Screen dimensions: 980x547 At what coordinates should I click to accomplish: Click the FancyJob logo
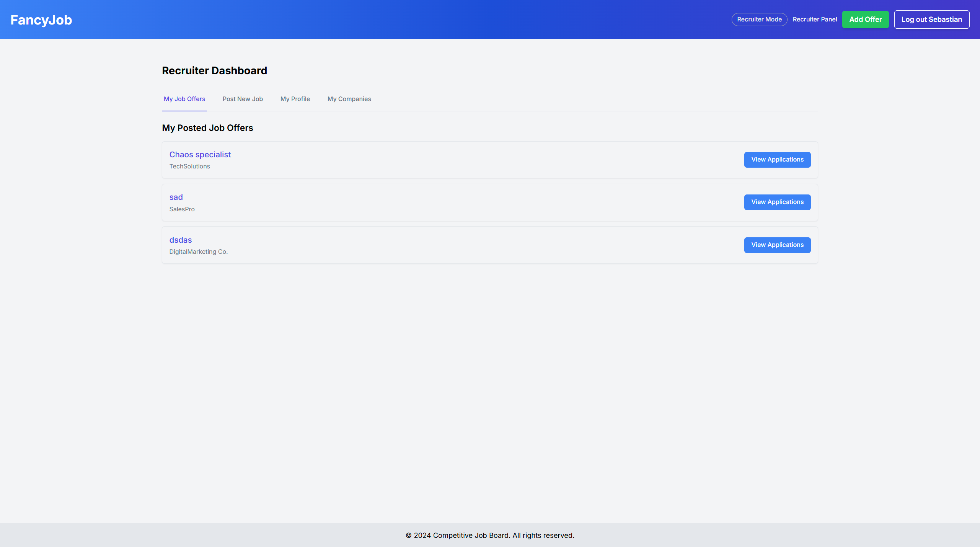41,20
